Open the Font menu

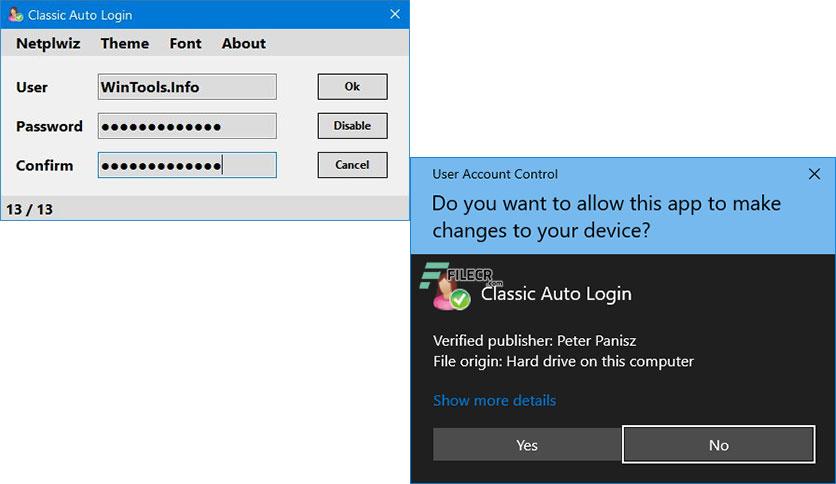coord(185,43)
